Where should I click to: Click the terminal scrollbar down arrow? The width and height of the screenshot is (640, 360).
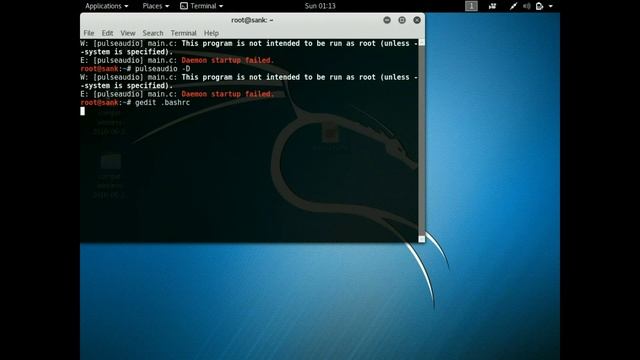pyautogui.click(x=422, y=239)
